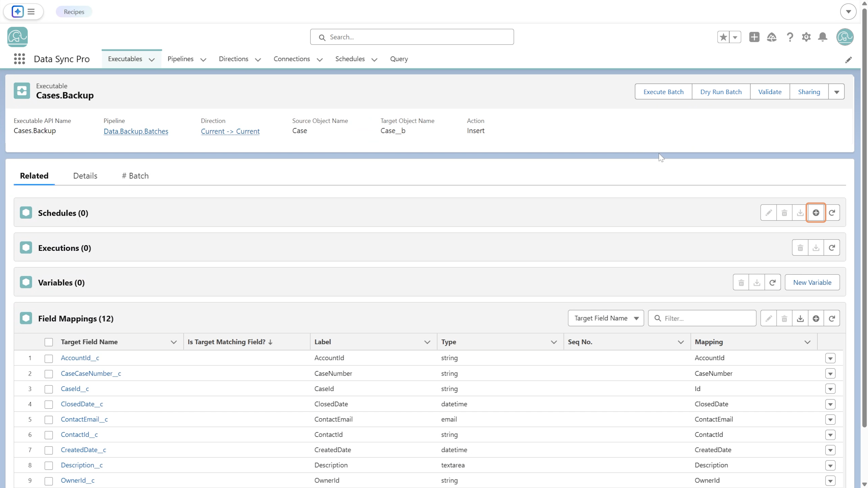
Task: Click the Executions delete trash icon
Action: point(800,248)
